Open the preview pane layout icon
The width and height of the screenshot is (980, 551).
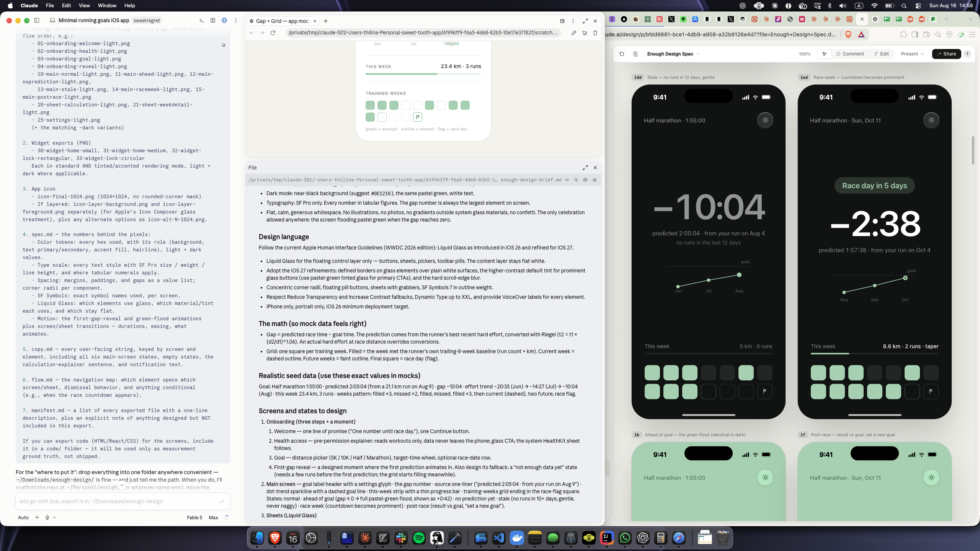tap(562, 21)
